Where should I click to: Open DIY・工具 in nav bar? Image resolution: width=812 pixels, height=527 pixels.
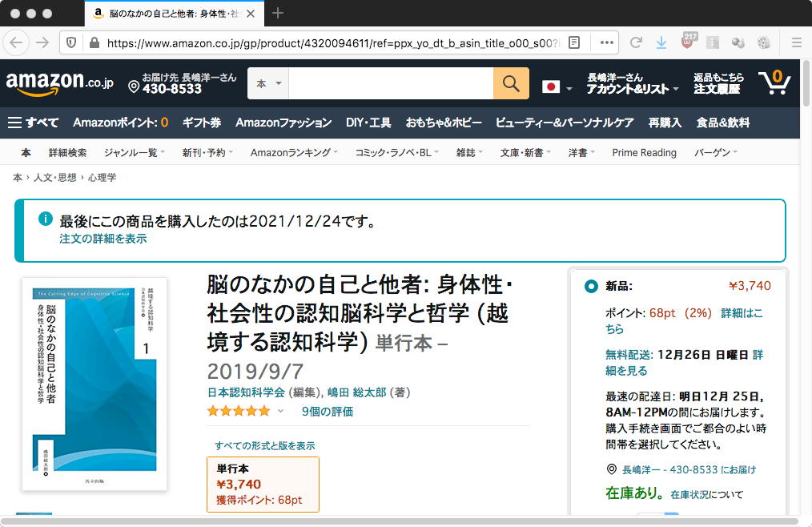368,123
